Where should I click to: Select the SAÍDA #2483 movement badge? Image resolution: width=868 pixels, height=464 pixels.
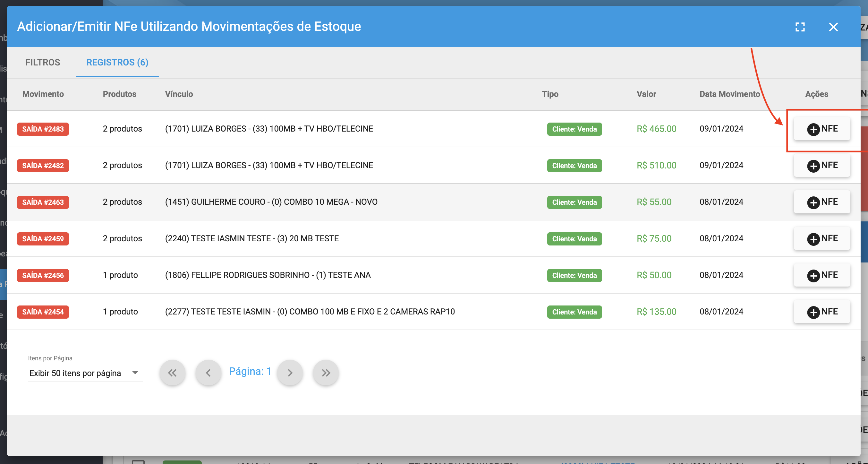point(43,129)
